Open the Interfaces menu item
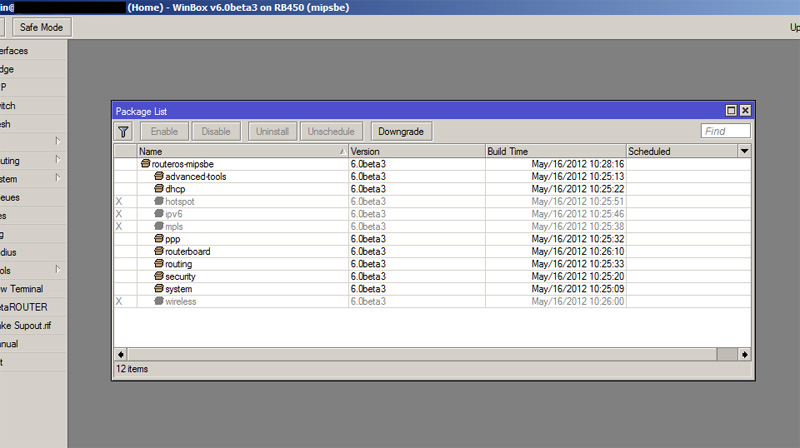The height and width of the screenshot is (448, 800). pos(33,51)
